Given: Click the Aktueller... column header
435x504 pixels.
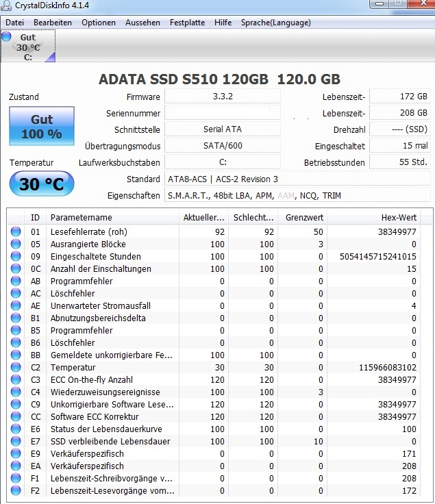Looking at the screenshot, I should pos(204,218).
